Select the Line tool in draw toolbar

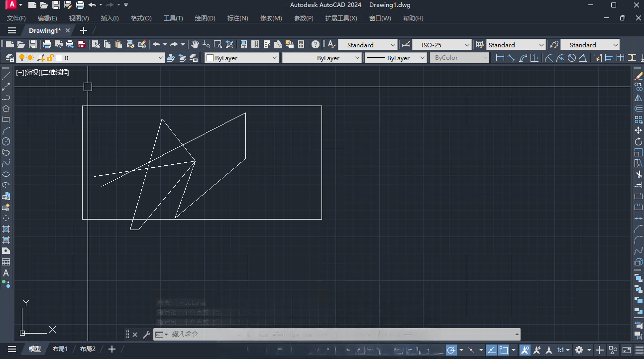[6, 76]
